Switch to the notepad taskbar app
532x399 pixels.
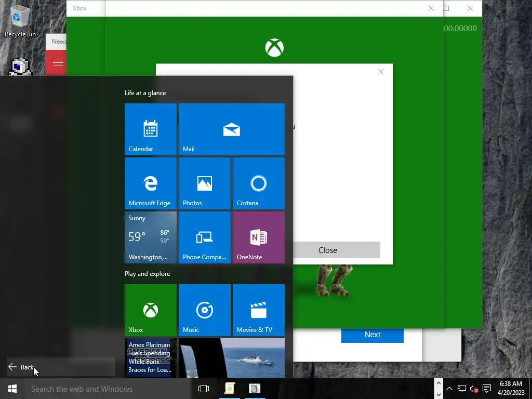[229, 389]
